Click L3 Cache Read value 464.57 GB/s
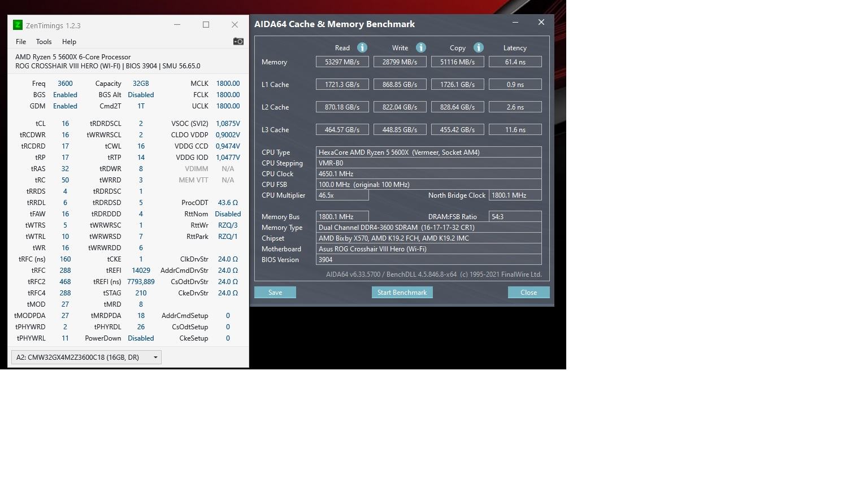The width and height of the screenshot is (868, 488). (x=342, y=129)
